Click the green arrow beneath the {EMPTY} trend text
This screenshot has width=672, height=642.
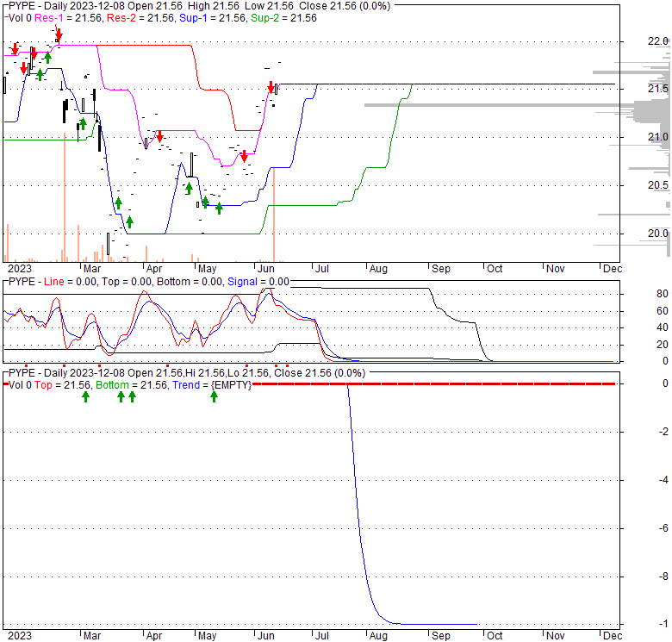point(214,396)
